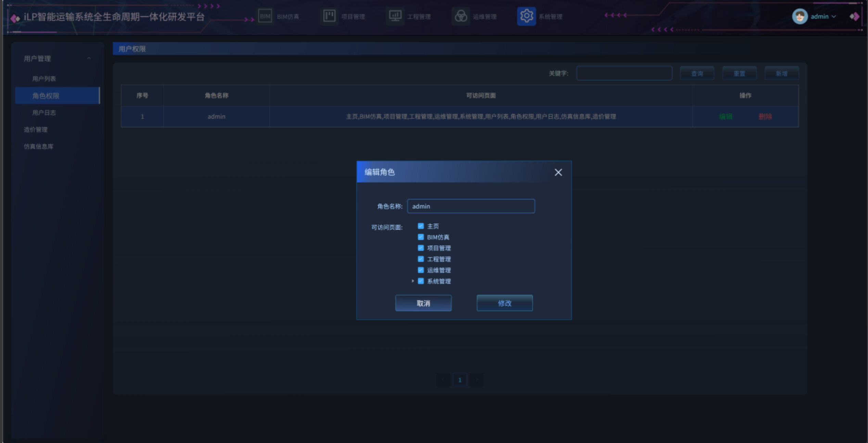The image size is (868, 443).
Task: Uncheck the 主页 checkbox
Action: 421,226
